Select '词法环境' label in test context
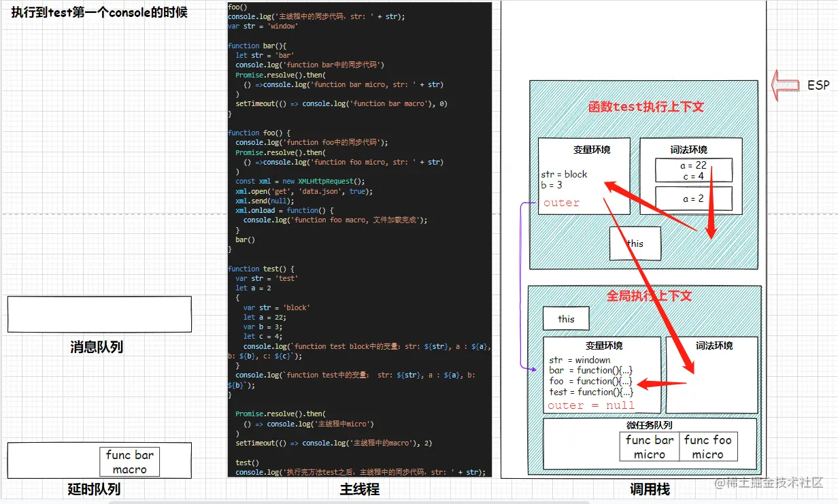Image resolution: width=838 pixels, height=504 pixels. (x=688, y=150)
